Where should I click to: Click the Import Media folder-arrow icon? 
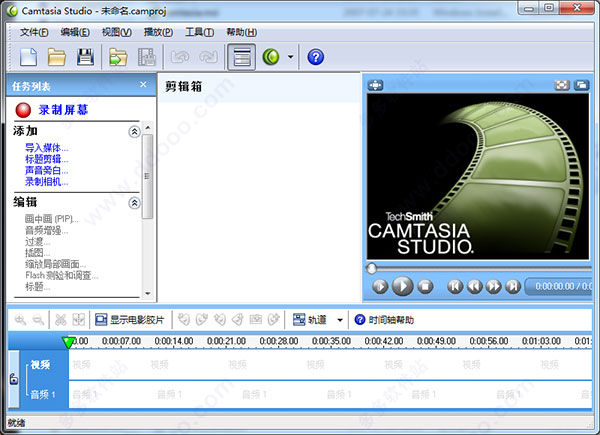[118, 57]
